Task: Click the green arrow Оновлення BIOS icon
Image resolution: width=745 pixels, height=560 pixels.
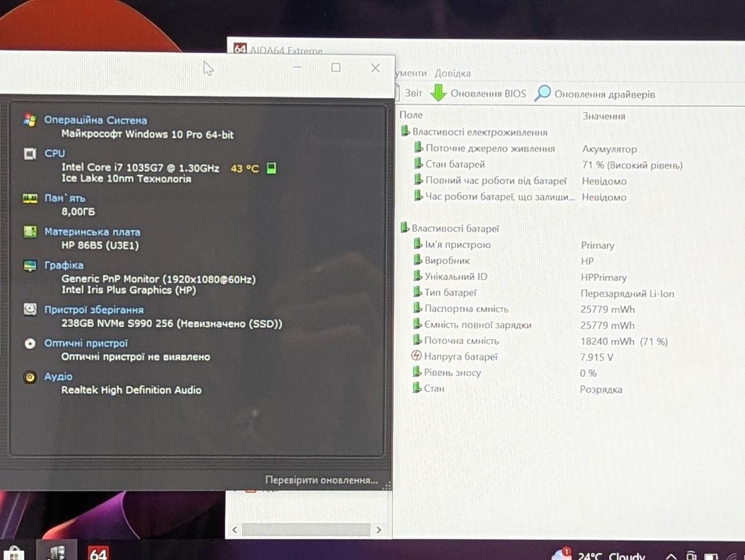Action: [438, 92]
